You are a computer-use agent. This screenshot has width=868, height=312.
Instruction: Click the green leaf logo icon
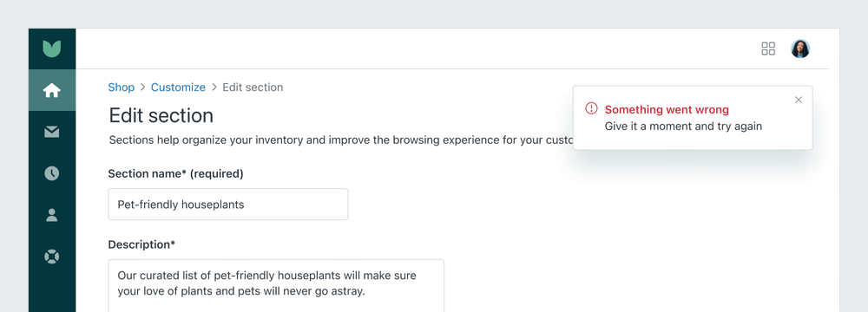(51, 49)
